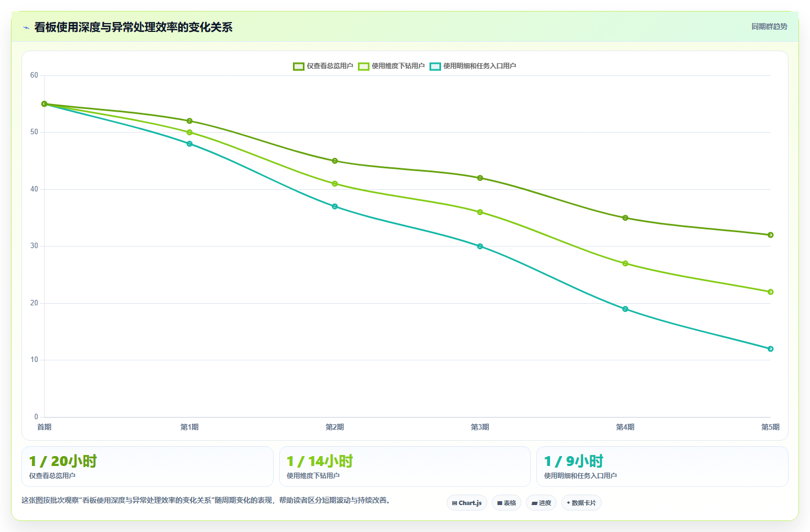Click the chart title 看板使用深度与异常处理效率的变化关系

point(133,28)
